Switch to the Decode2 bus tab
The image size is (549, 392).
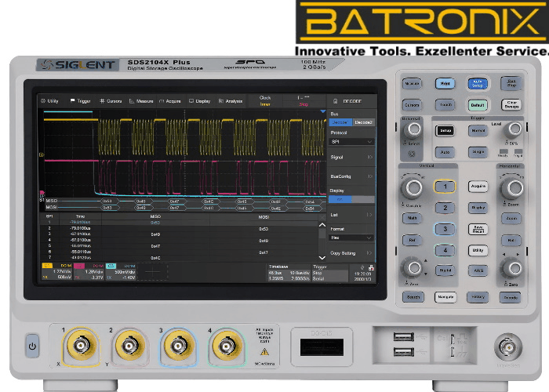[363, 122]
